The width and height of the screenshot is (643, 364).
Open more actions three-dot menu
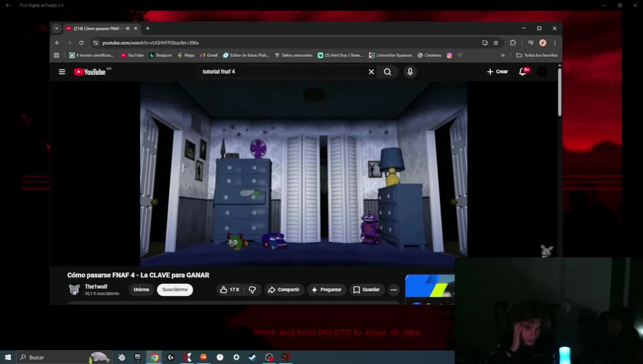coord(394,290)
